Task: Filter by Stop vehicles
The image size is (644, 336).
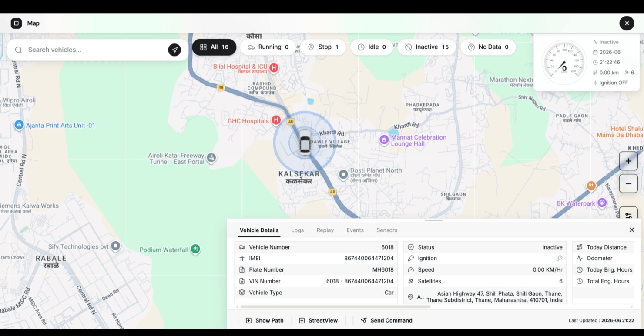Action: coord(323,47)
